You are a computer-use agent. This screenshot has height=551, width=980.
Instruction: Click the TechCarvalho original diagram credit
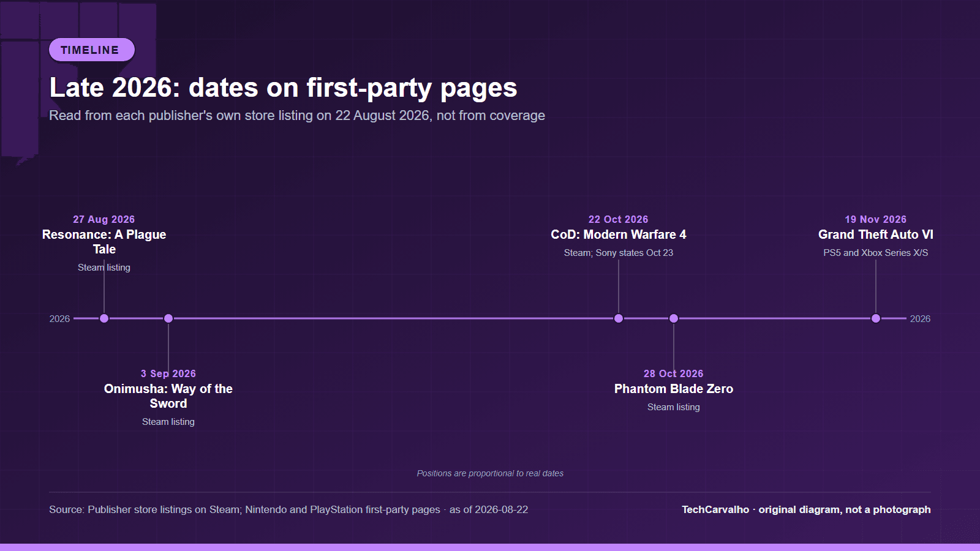point(806,509)
